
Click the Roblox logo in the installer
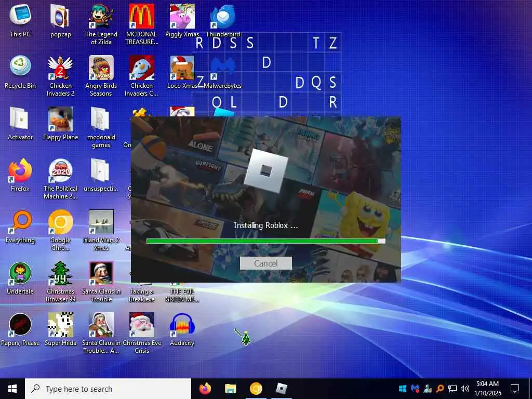(x=265, y=171)
